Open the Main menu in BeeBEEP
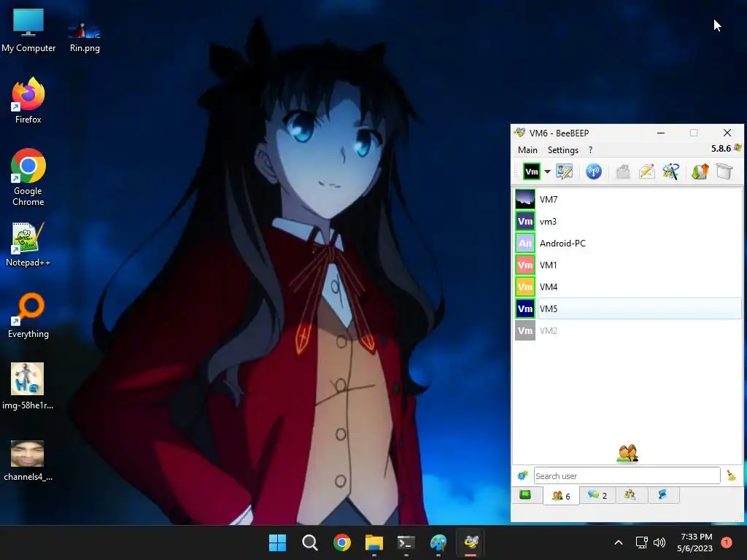 click(527, 150)
